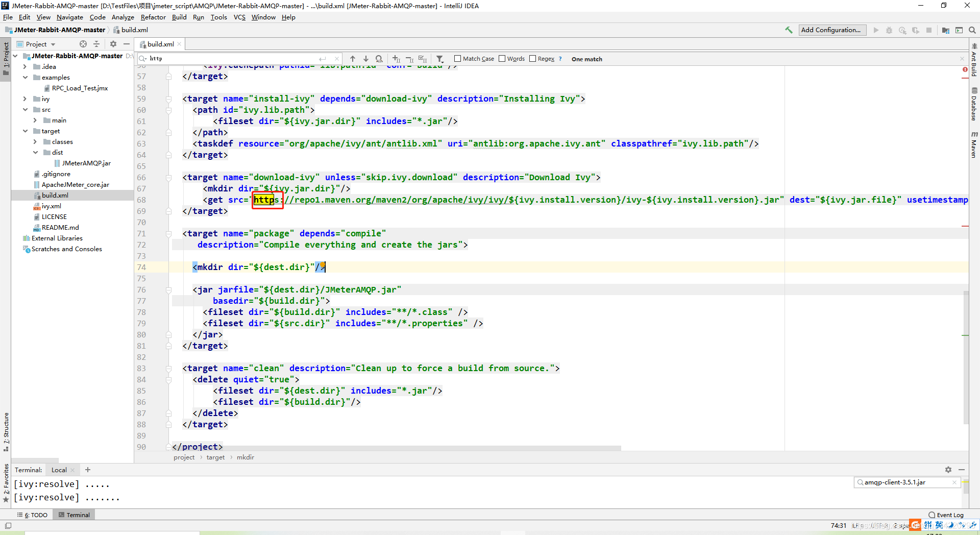Hide the Project panel using minus icon
The height and width of the screenshot is (535, 980).
127,44
